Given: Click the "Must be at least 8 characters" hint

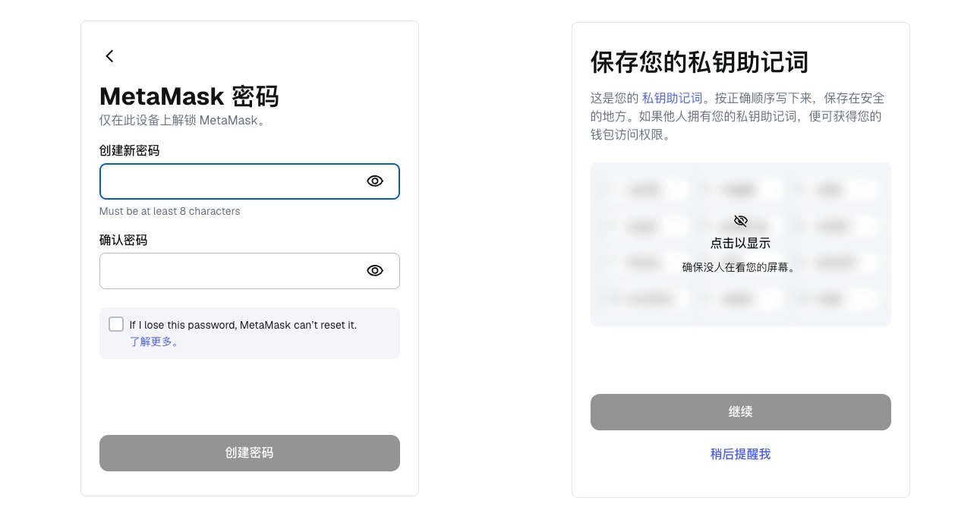Looking at the screenshot, I should pos(170,211).
